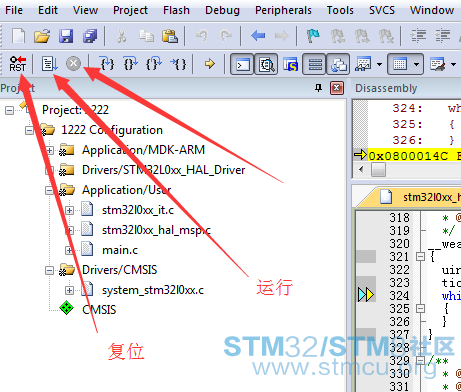This screenshot has height=392, width=461.
Task: Reset the CPU with the RST button
Action: [18, 64]
